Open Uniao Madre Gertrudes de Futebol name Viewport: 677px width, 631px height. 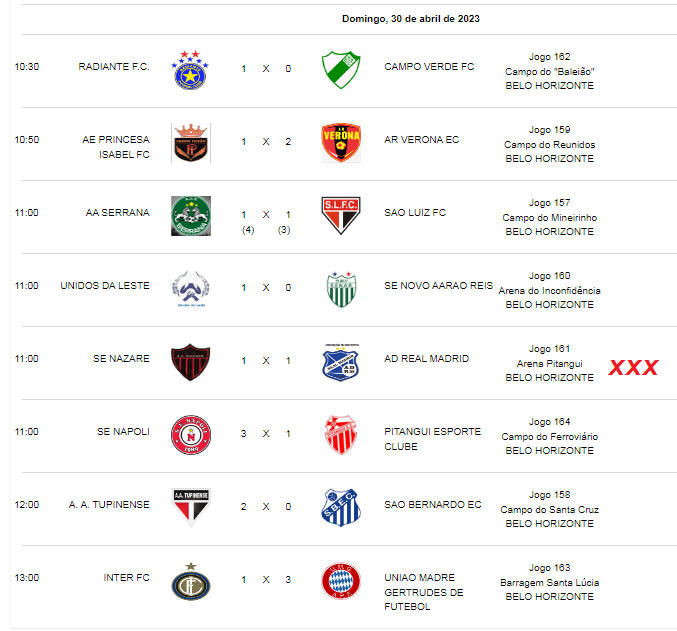tap(424, 592)
